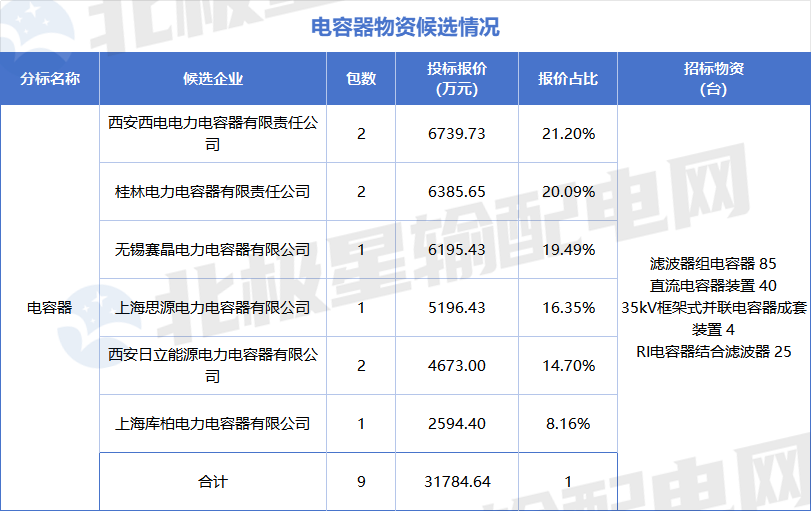The image size is (811, 511).
Task: Click percentage value 8.16%
Action: pos(568,424)
